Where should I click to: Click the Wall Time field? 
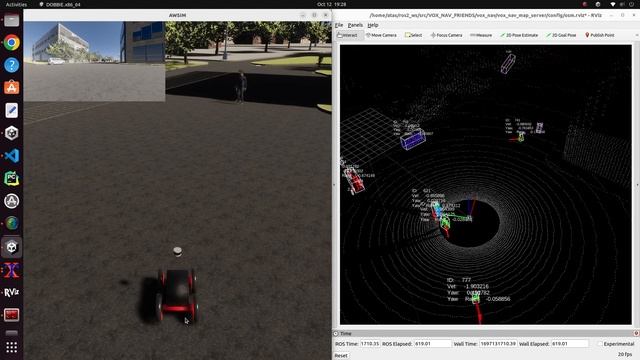pos(498,344)
